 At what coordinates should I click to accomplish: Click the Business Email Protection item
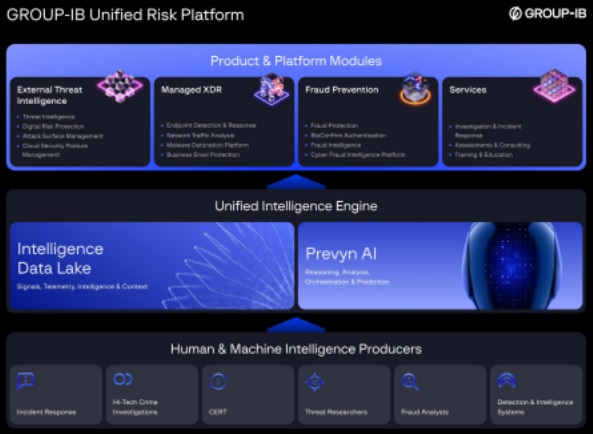point(203,155)
